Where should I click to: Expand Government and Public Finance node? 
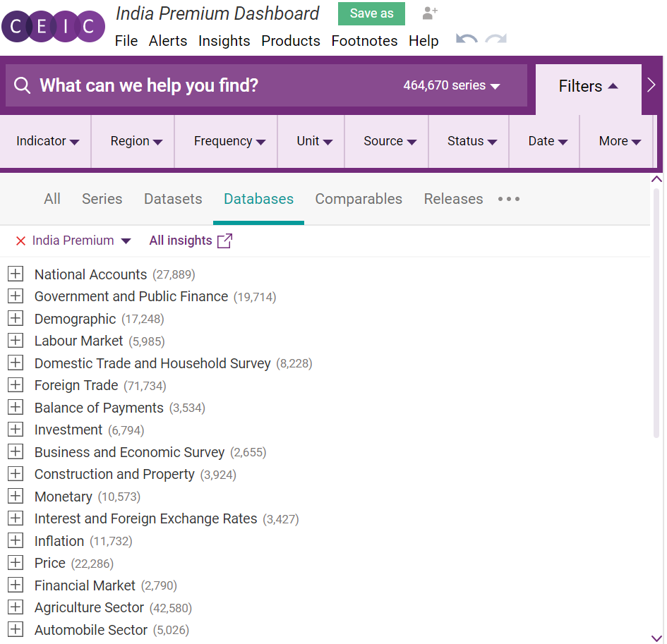tap(16, 296)
